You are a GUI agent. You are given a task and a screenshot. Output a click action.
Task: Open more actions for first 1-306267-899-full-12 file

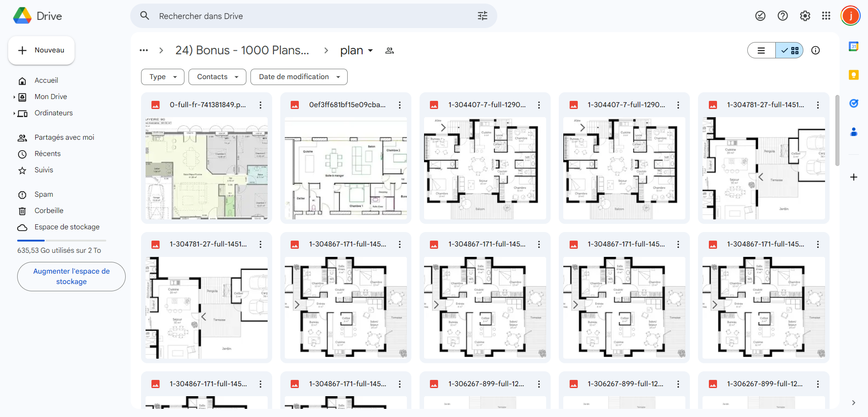[539, 384]
